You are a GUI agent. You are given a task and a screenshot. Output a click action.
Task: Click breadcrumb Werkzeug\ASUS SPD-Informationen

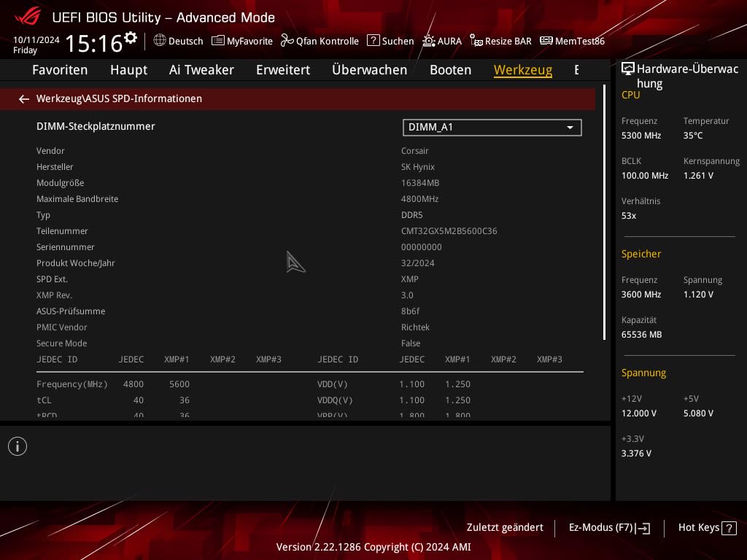[119, 98]
